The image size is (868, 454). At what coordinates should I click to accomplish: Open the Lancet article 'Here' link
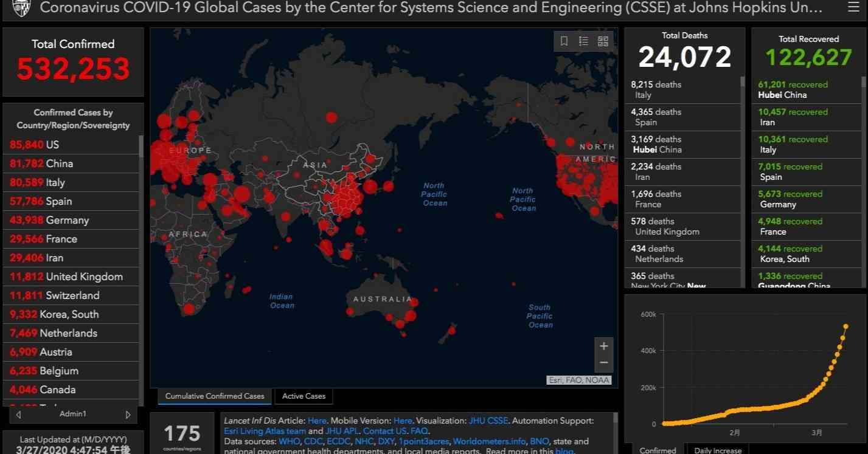point(317,421)
